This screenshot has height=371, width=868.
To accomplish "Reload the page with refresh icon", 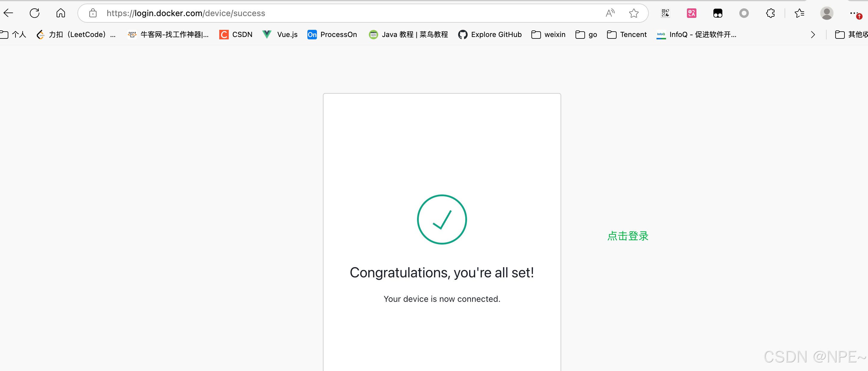I will [x=34, y=13].
